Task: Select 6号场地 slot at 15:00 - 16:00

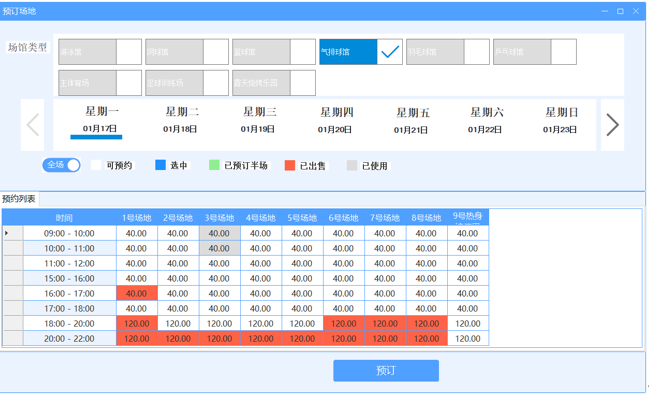Action: pos(344,278)
